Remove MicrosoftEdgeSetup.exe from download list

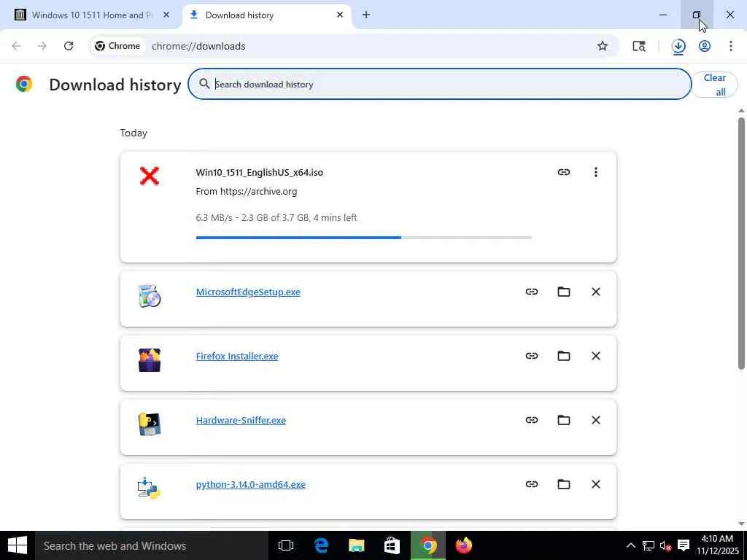pyautogui.click(x=595, y=292)
